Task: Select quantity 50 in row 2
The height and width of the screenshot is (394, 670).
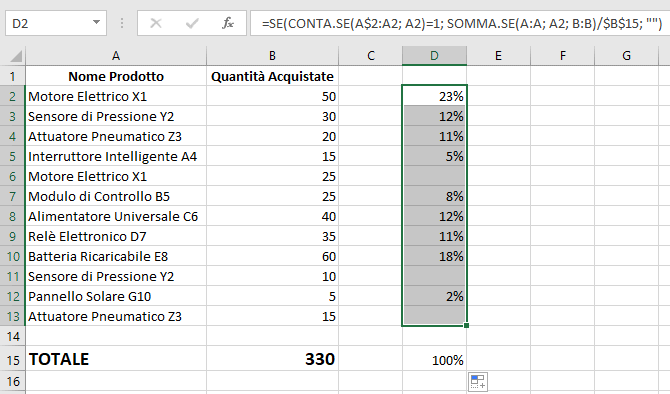Action: (x=272, y=96)
